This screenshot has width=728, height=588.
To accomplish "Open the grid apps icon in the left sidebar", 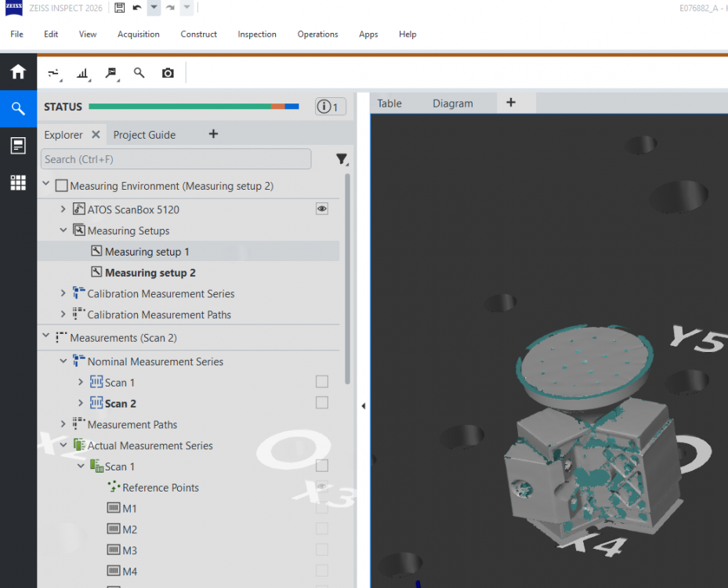I will pyautogui.click(x=18, y=183).
